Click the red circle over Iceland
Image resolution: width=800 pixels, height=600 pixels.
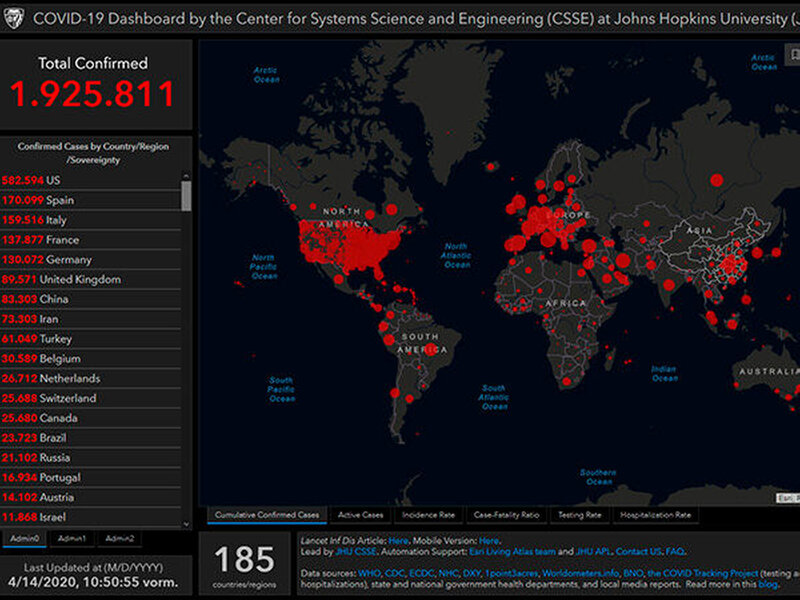491,166
